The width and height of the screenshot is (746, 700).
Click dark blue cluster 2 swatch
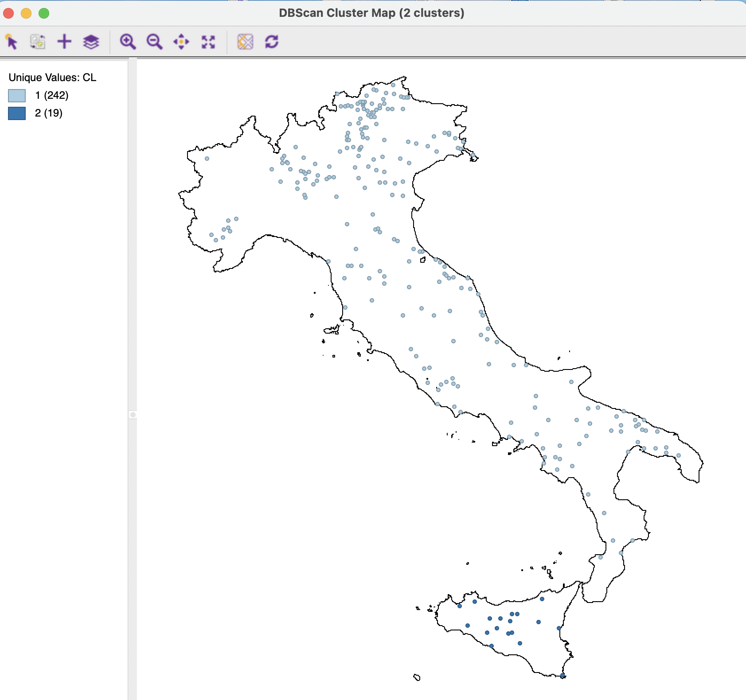17,113
